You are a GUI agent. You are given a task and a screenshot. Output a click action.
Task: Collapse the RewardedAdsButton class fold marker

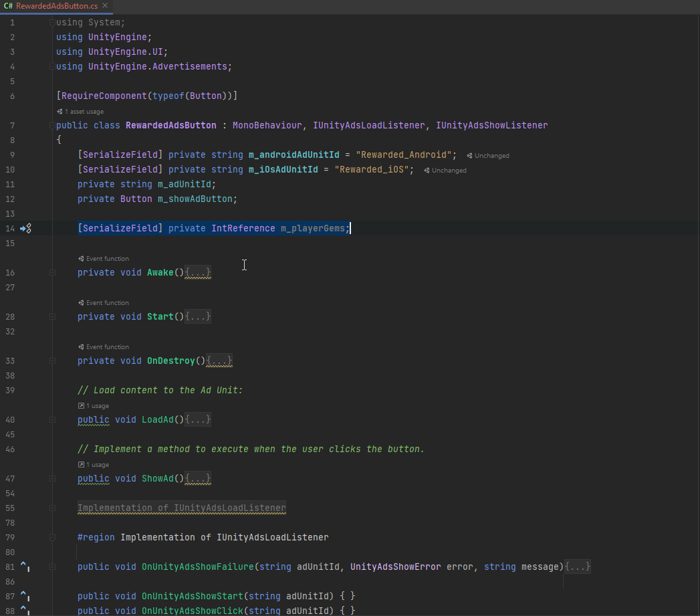coord(52,126)
